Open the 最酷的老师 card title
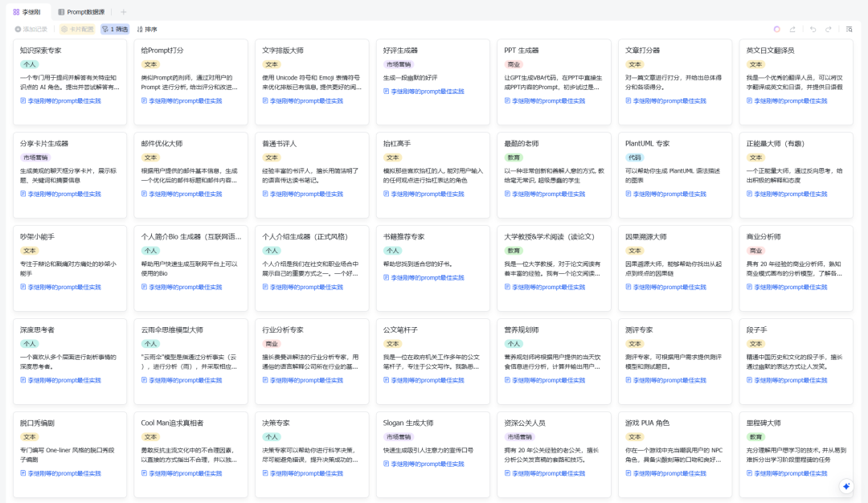Screen dimensions: 868x503 (x=522, y=143)
